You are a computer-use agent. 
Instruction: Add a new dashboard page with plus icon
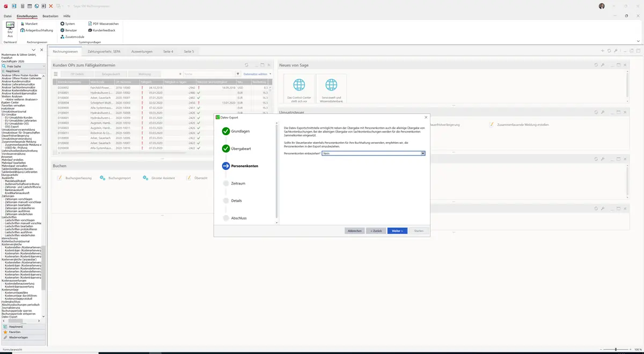coord(603,51)
